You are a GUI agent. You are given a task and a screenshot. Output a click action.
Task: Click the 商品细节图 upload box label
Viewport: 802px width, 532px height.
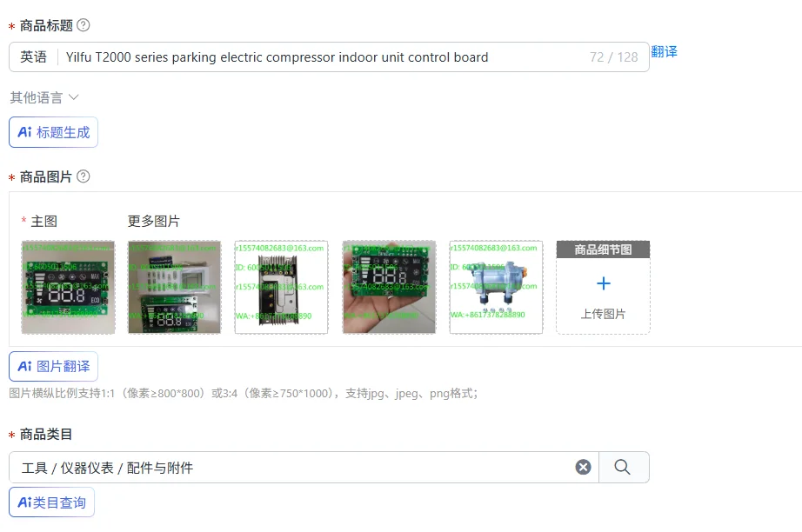coord(603,249)
